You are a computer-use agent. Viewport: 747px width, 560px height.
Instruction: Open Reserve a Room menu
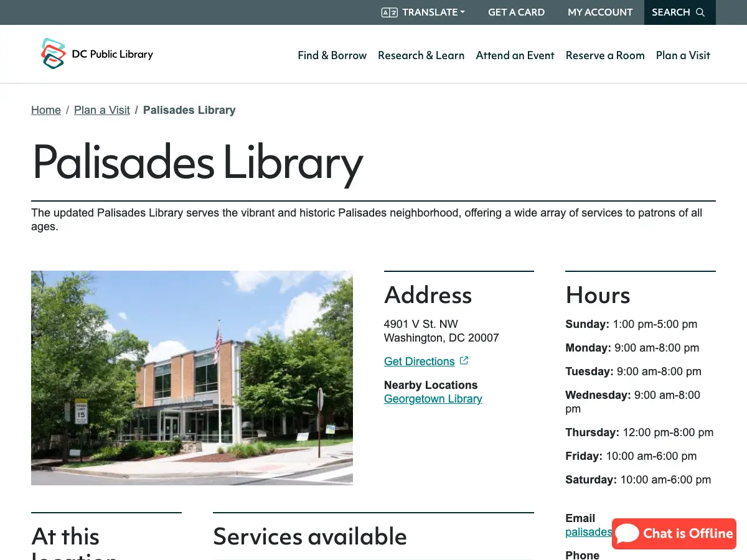[x=605, y=55]
